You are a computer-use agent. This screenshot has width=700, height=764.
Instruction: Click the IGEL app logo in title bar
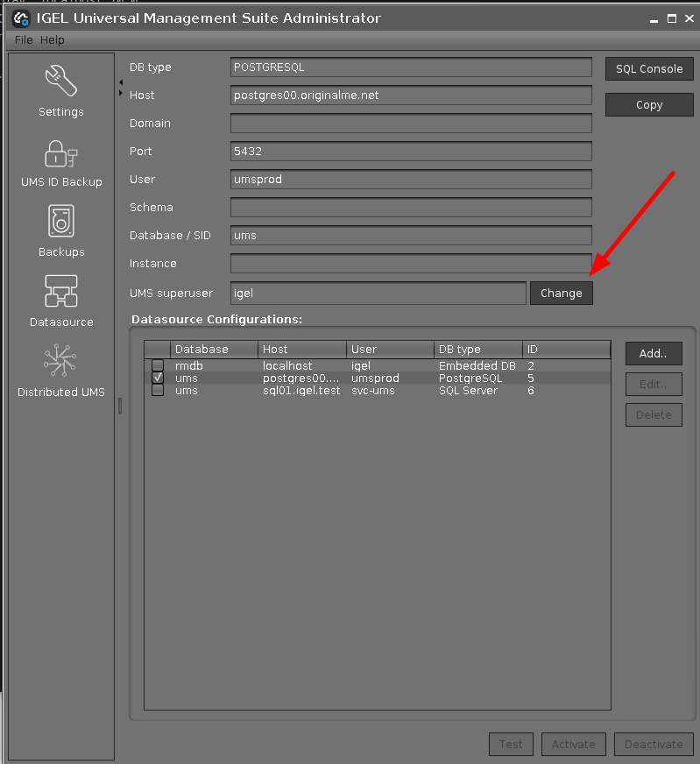[x=20, y=18]
